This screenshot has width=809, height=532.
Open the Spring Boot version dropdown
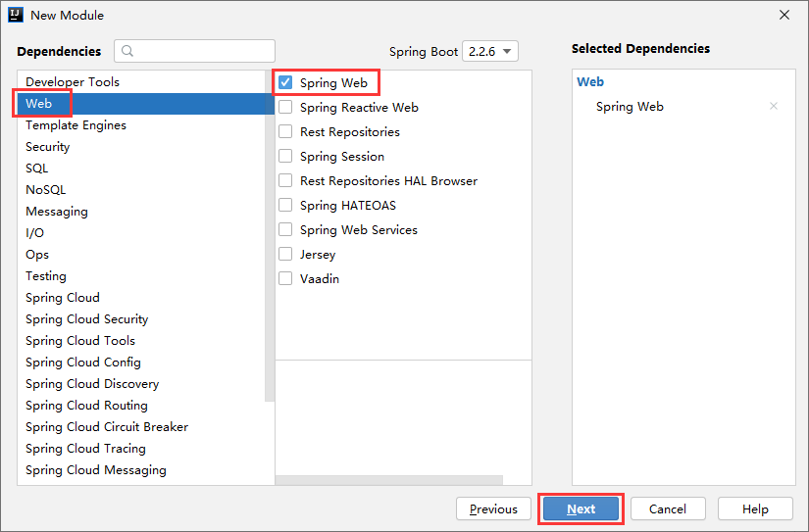click(x=491, y=51)
